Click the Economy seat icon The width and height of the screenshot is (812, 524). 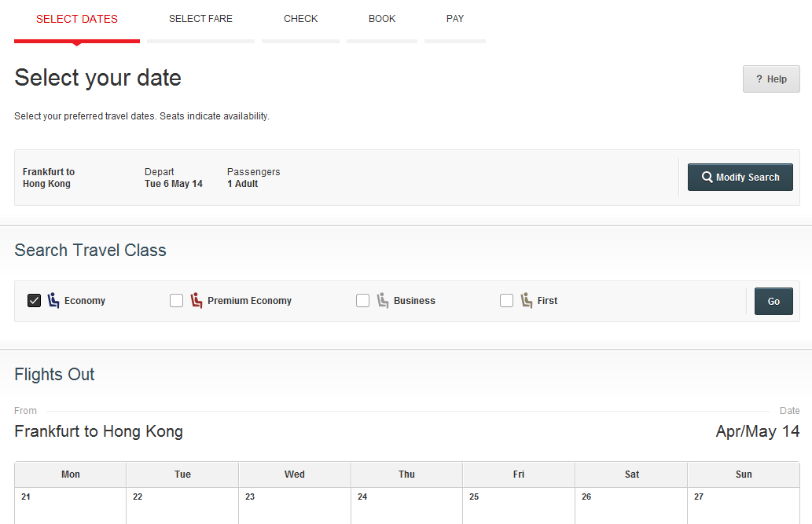pos(53,300)
